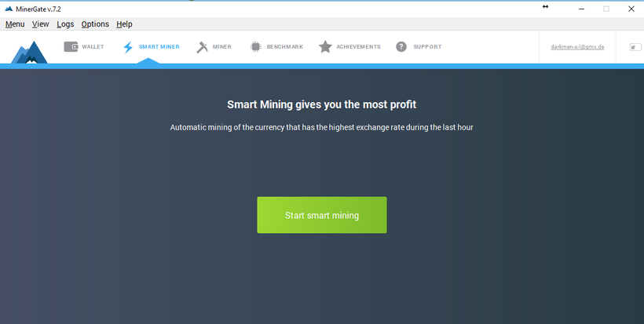Viewport: 644px width, 324px height.
Task: Click the MinerGate title bar app icon
Action: (x=9, y=9)
